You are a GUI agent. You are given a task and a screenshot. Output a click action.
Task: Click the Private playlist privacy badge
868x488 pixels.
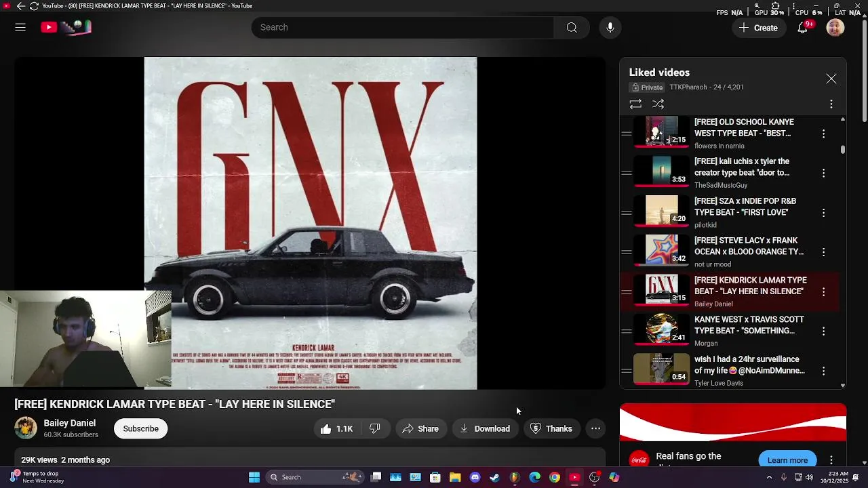pos(648,87)
